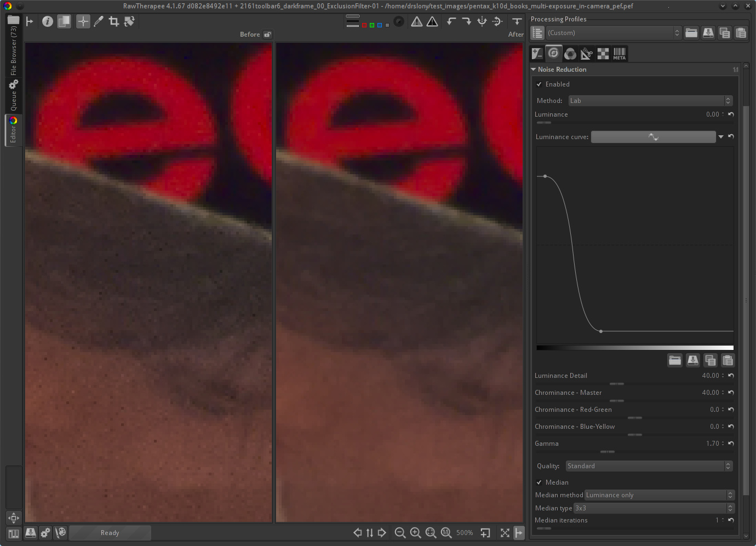The width and height of the screenshot is (756, 546).
Task: Open the noise reduction Method dropdown
Action: 650,101
